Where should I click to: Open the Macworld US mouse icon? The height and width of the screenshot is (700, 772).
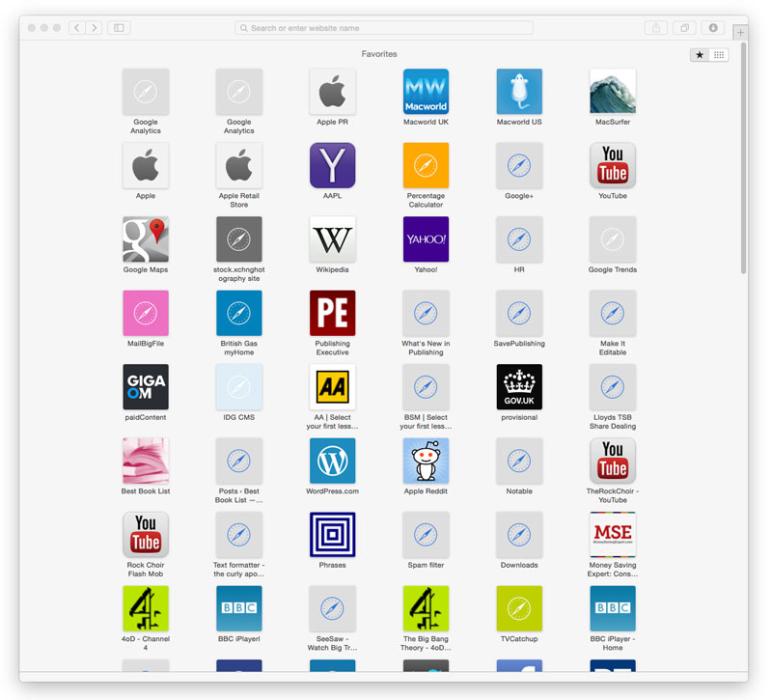[x=519, y=92]
